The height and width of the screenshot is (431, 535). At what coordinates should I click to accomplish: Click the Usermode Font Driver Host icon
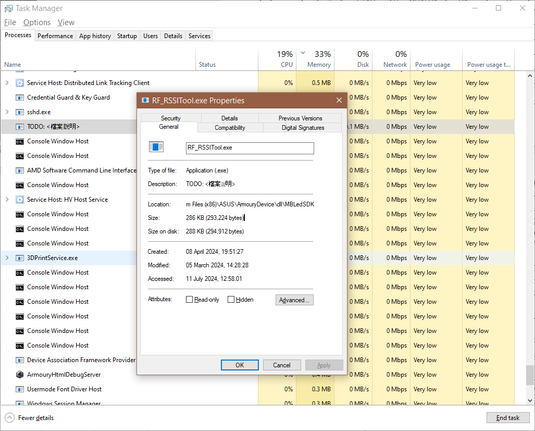20,389
